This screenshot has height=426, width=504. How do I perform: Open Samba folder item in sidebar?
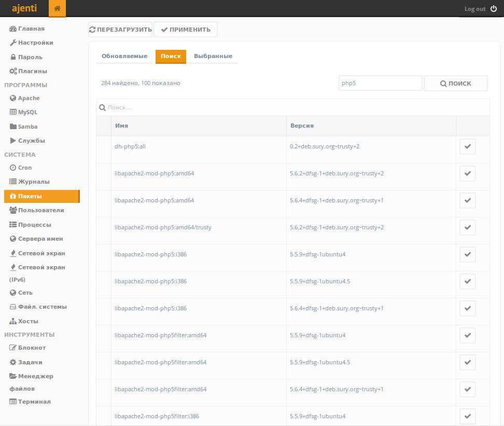click(x=27, y=127)
